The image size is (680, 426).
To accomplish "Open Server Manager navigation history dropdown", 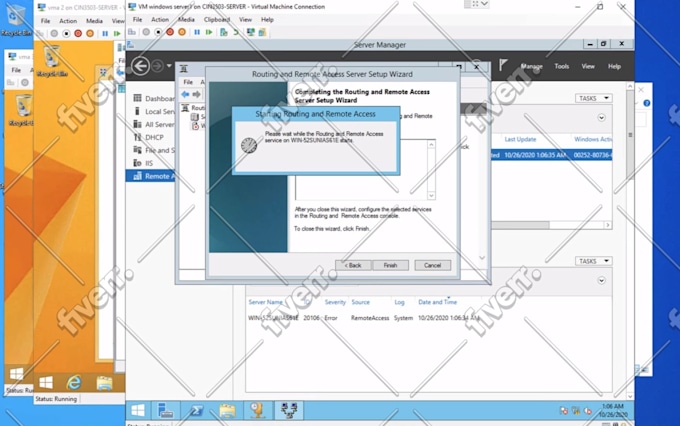I will click(169, 66).
